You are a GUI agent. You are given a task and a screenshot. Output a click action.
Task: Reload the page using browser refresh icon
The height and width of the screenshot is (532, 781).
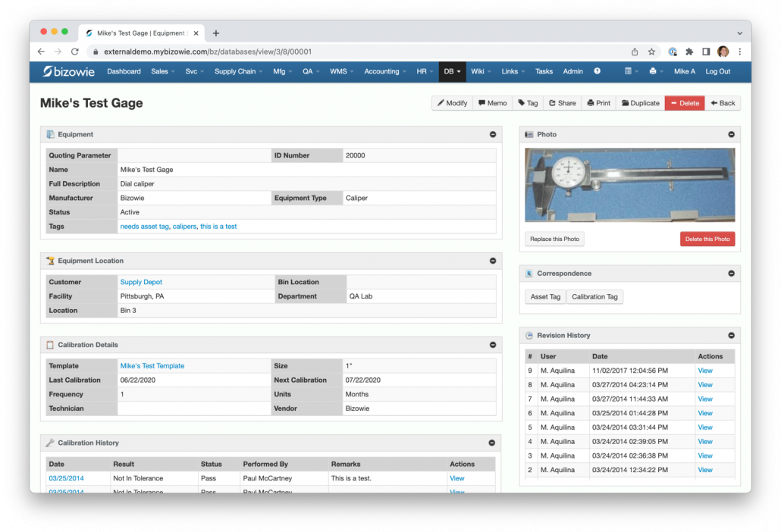click(74, 52)
